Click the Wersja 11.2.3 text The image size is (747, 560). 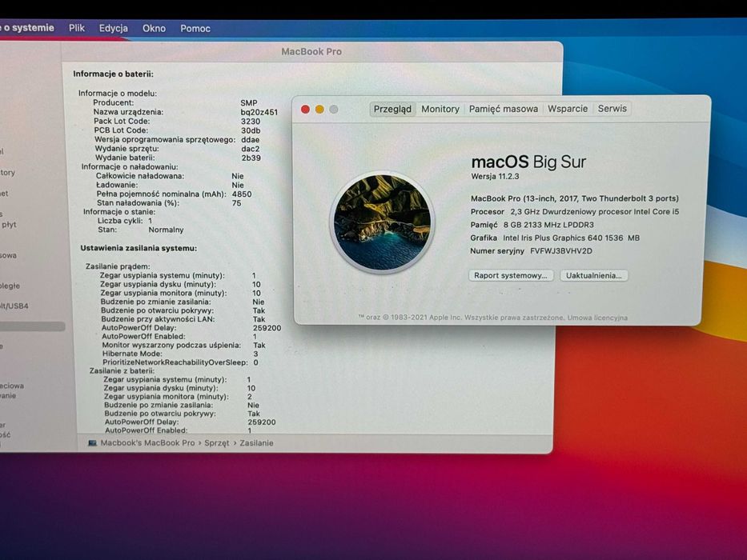point(495,176)
